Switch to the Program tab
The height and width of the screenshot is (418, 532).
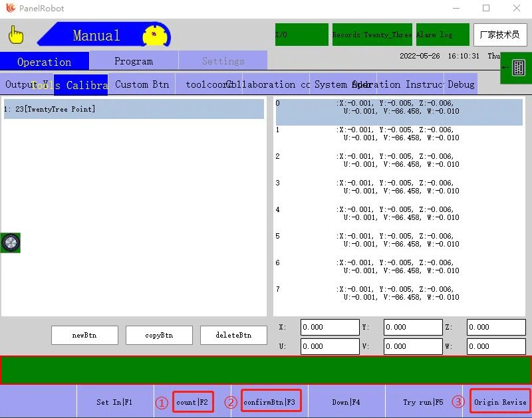[134, 61]
